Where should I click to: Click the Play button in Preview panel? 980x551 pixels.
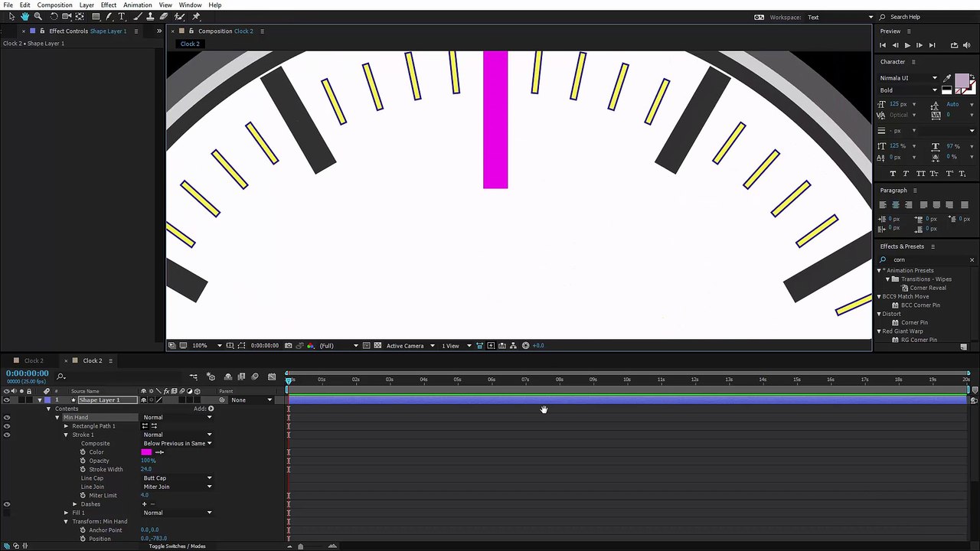pyautogui.click(x=907, y=45)
